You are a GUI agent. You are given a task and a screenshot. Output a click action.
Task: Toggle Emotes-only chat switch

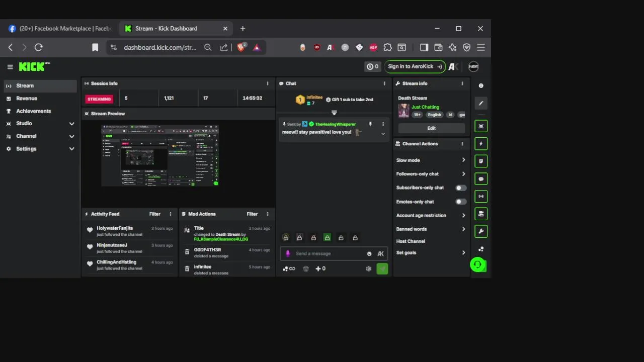(460, 202)
